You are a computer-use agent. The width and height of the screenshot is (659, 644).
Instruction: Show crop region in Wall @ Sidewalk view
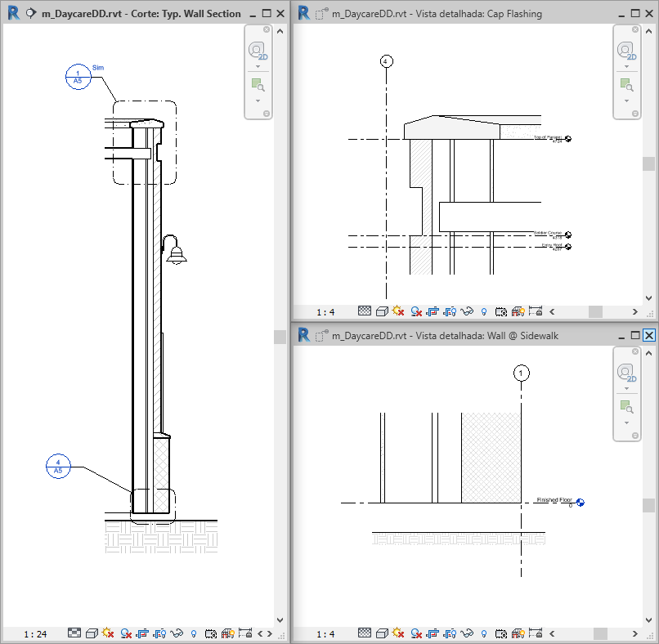click(450, 633)
